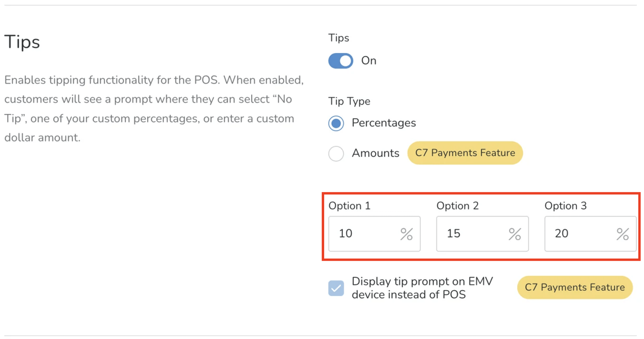Click the Tip Type label
This screenshot has width=644, height=339.
pos(349,101)
